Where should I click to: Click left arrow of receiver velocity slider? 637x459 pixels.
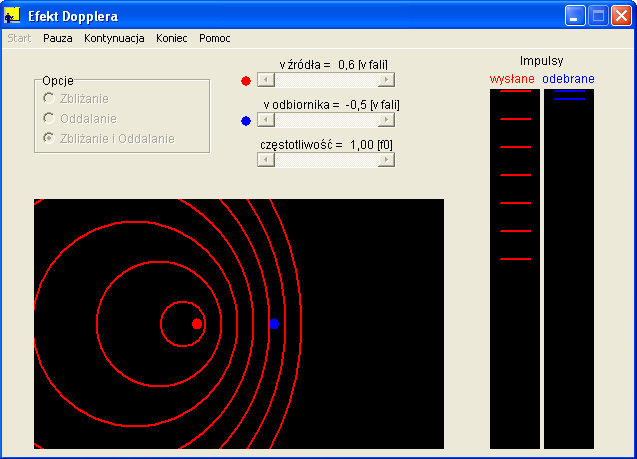click(x=264, y=120)
